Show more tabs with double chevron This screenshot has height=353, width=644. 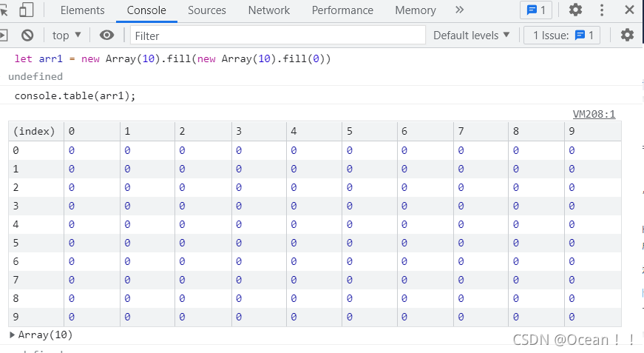459,10
